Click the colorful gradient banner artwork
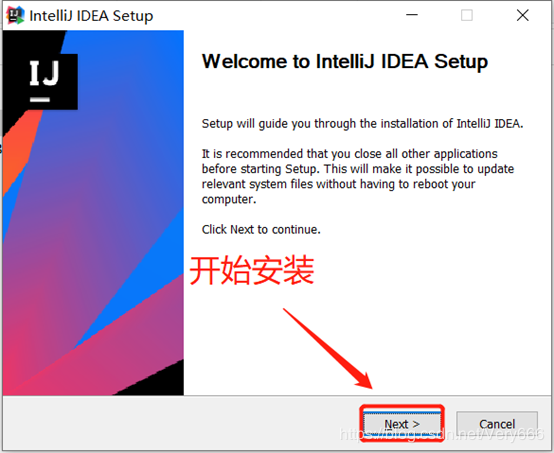Image resolution: width=554 pixels, height=453 pixels. tap(93, 213)
